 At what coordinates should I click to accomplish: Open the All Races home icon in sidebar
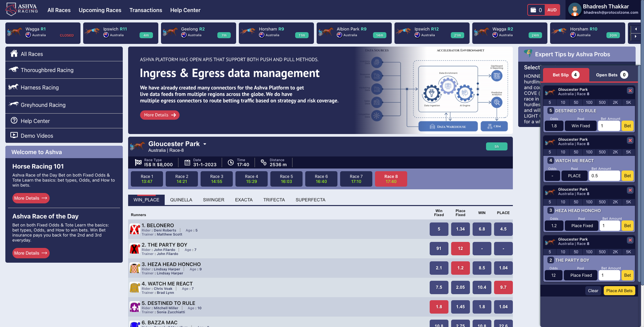click(x=14, y=54)
